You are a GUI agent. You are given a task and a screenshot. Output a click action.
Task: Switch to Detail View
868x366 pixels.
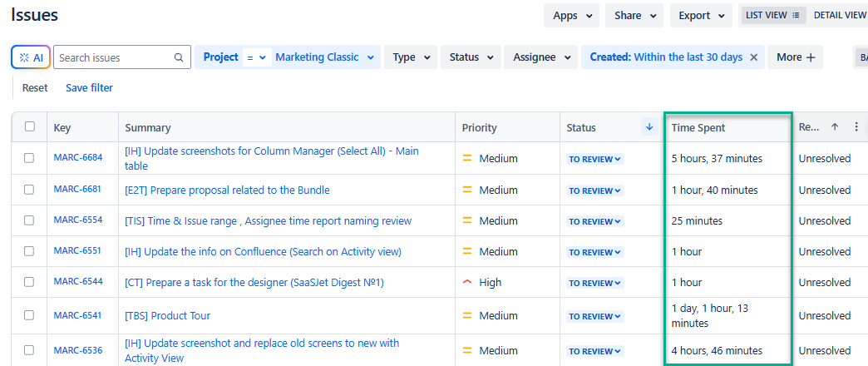coord(839,16)
